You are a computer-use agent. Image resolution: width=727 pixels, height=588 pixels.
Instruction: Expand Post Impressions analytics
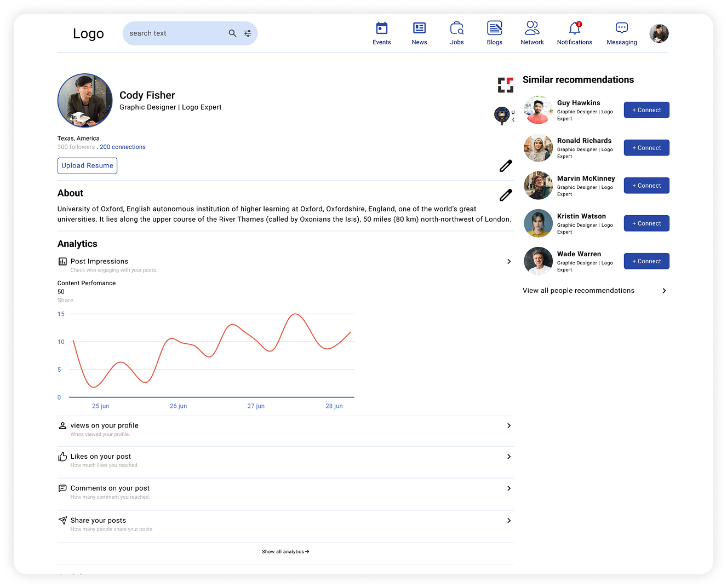point(508,261)
